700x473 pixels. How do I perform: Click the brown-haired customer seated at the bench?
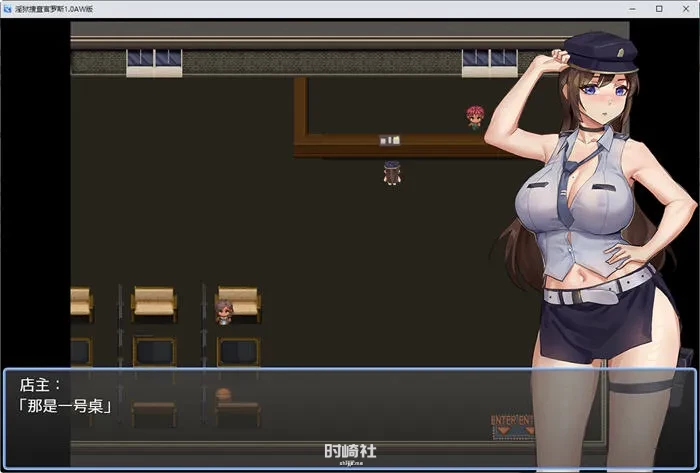tap(224, 312)
